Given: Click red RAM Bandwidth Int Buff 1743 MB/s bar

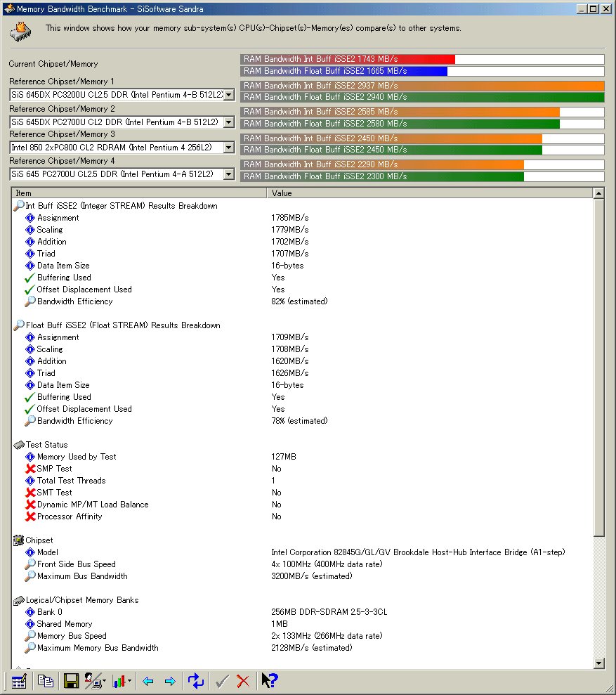Looking at the screenshot, I should (348, 59).
